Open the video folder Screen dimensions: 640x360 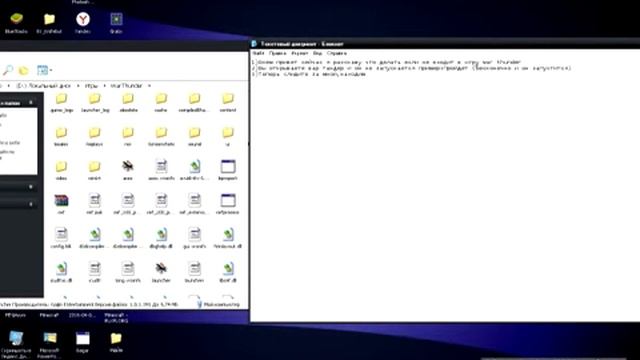click(x=61, y=170)
